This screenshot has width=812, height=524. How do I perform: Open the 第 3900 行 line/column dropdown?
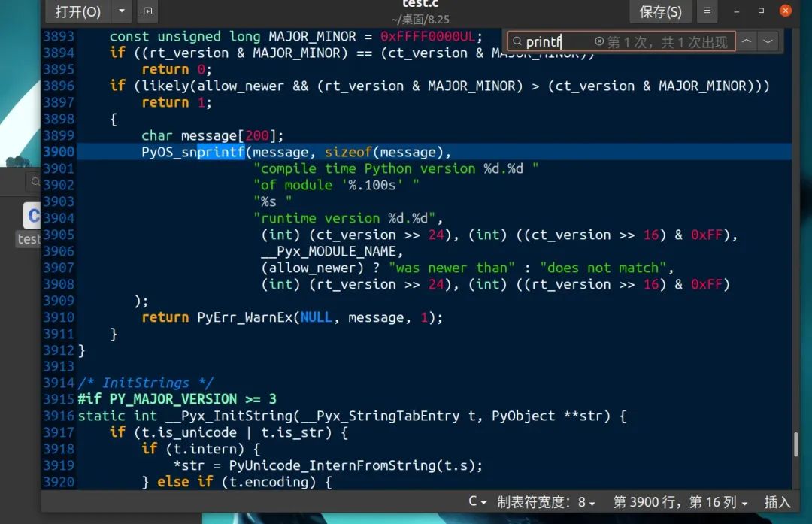tap(680, 501)
